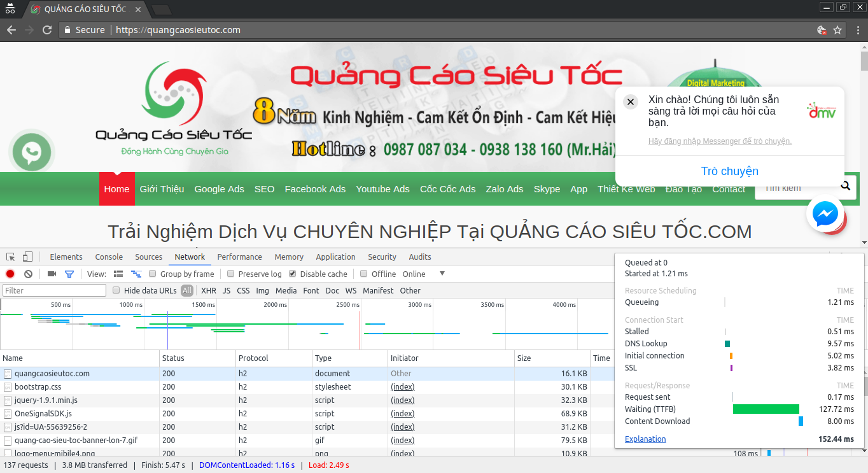Open the Elements tab in DevTools

(66, 257)
